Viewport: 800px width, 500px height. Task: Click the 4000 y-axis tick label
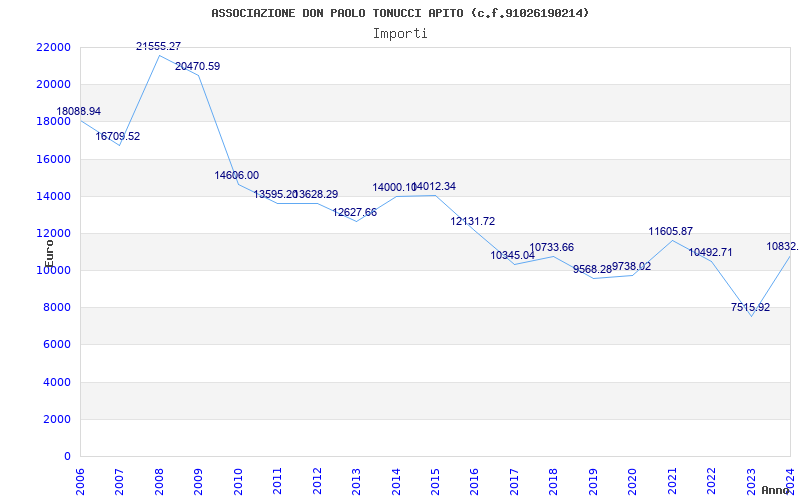[56, 382]
